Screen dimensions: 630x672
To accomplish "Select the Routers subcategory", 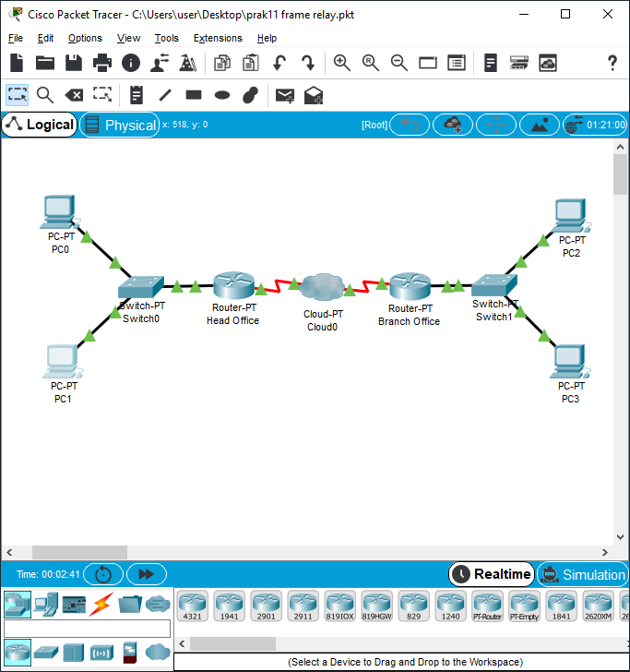I will (18, 652).
